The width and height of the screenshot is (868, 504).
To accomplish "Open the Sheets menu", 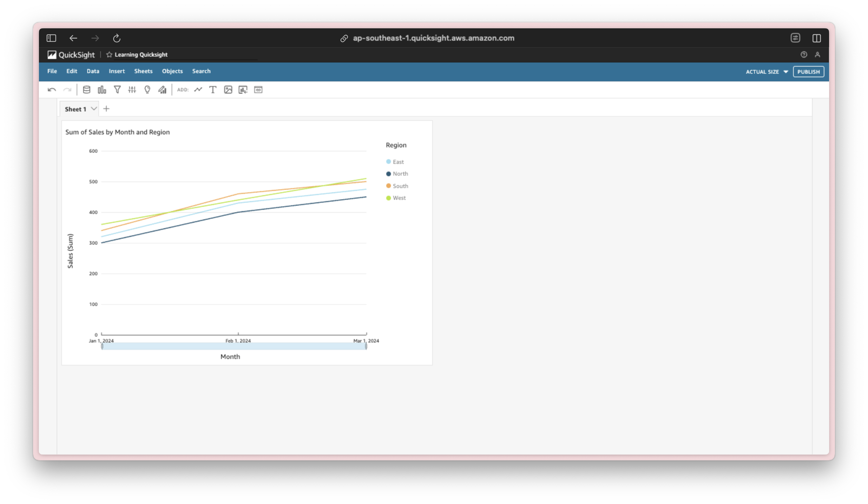I will coord(143,71).
